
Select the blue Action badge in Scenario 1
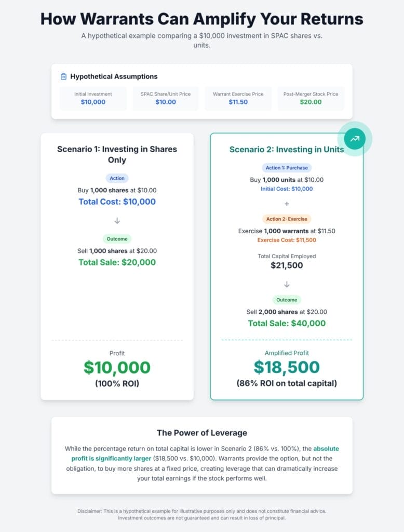tap(117, 178)
